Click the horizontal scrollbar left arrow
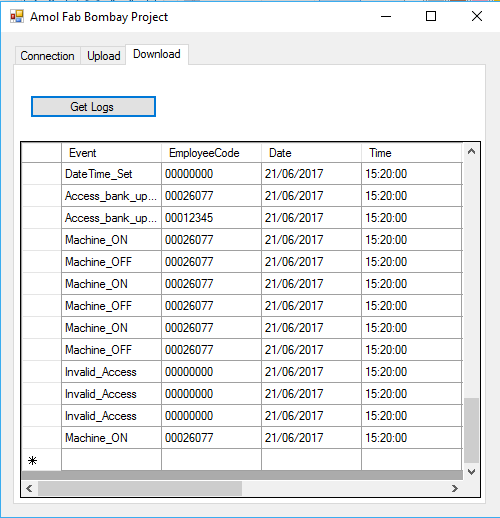This screenshot has width=500, height=518. click(x=29, y=489)
